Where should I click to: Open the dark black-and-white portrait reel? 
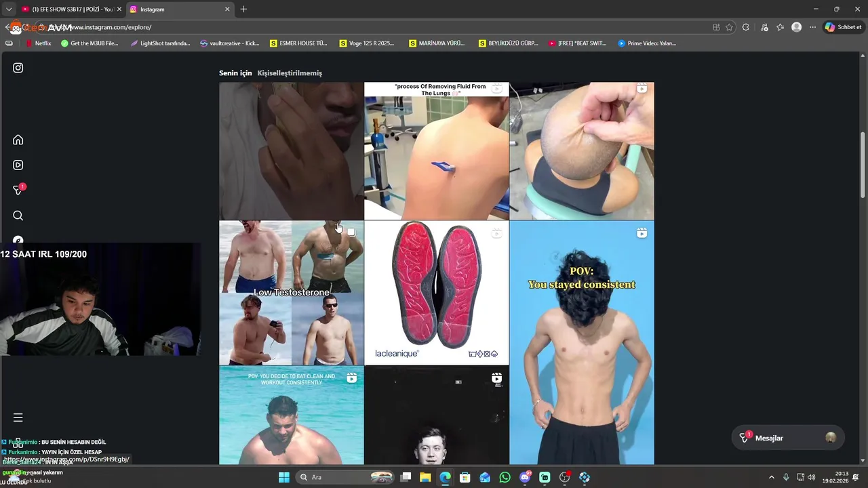pyautogui.click(x=436, y=415)
